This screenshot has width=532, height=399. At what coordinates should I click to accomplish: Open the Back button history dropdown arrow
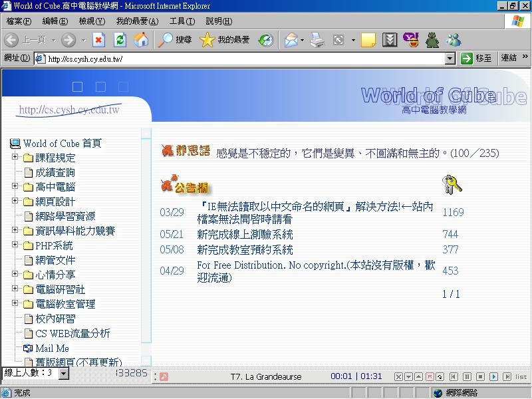(54, 41)
